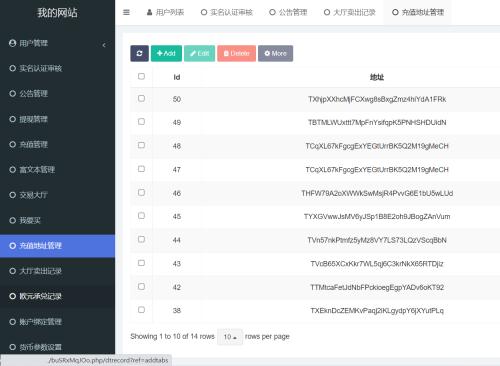This screenshot has height=366, width=500.
Task: Click the address cell in row Id 42
Action: 377,287
